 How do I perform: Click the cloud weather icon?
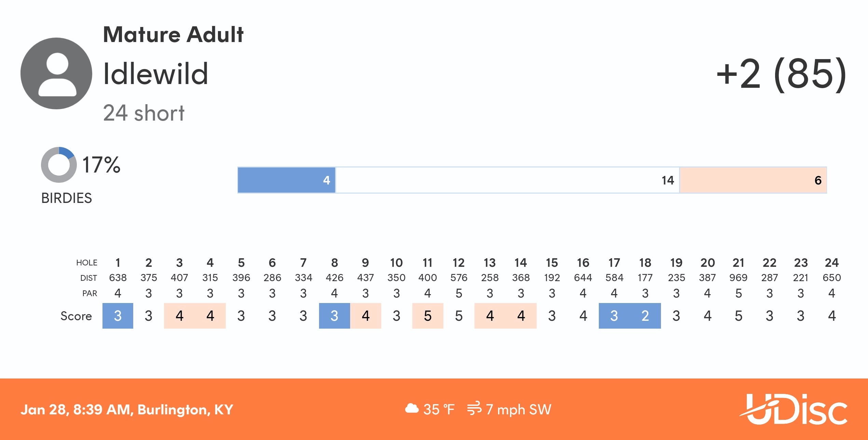[412, 408]
